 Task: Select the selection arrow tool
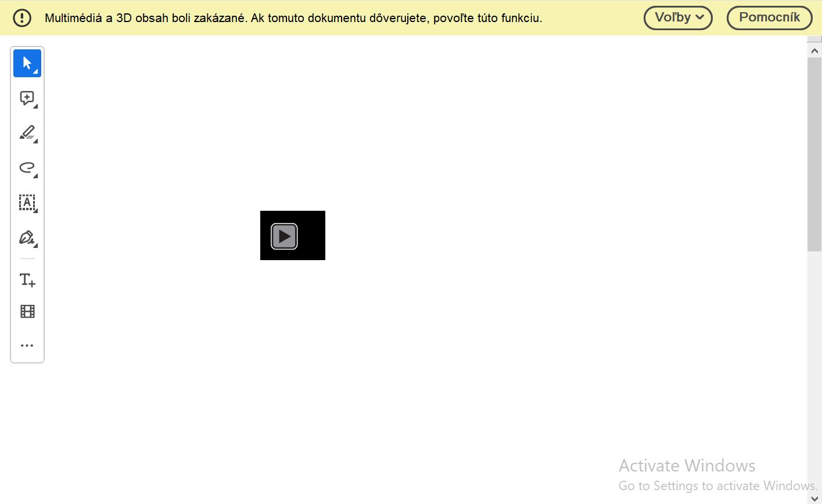27,63
